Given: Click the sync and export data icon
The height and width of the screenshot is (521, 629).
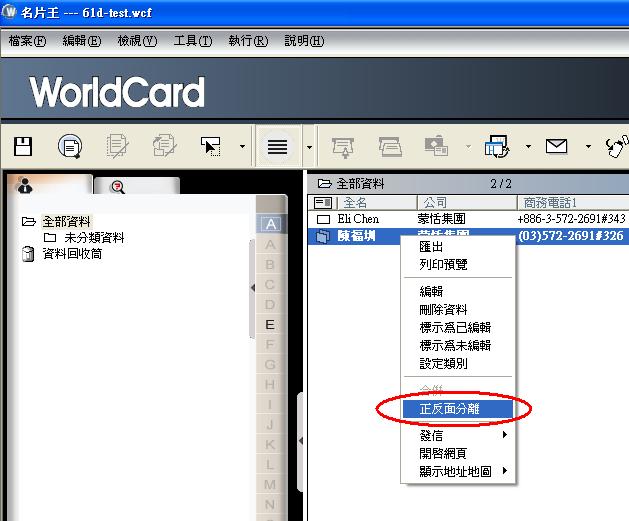Looking at the screenshot, I should coord(497,146).
